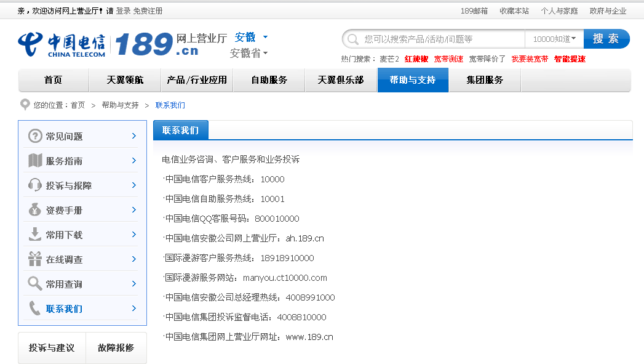Click the www.189.cn address text

click(x=309, y=337)
